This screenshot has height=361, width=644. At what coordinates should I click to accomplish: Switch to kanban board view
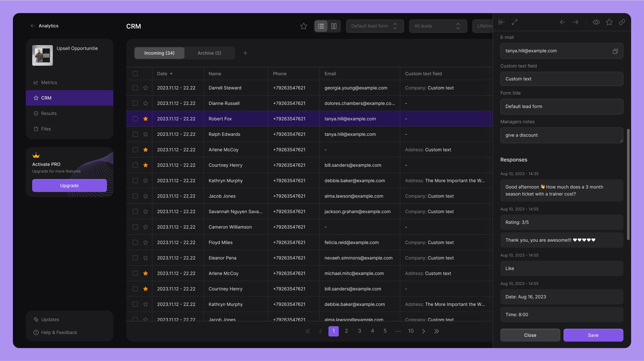pos(334,26)
